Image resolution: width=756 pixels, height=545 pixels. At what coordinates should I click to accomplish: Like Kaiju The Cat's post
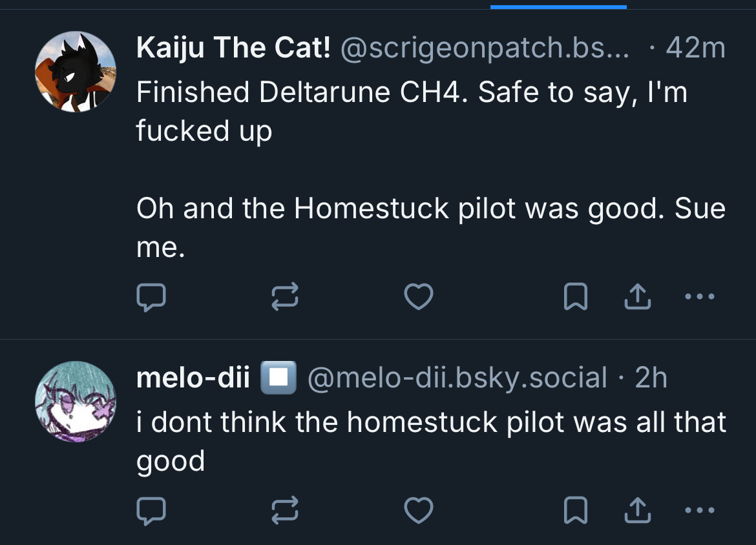pos(418,297)
